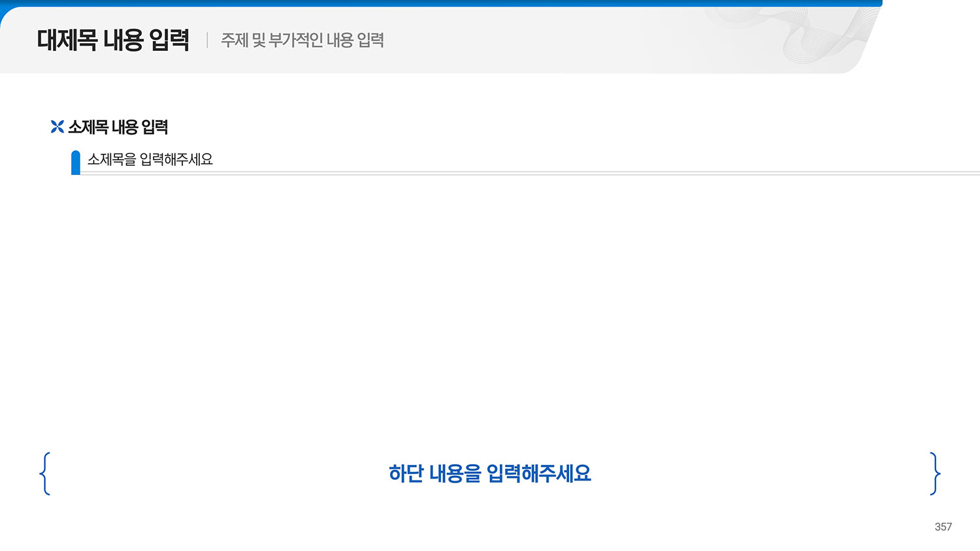
Task: Click the page number 357
Action: point(943,527)
